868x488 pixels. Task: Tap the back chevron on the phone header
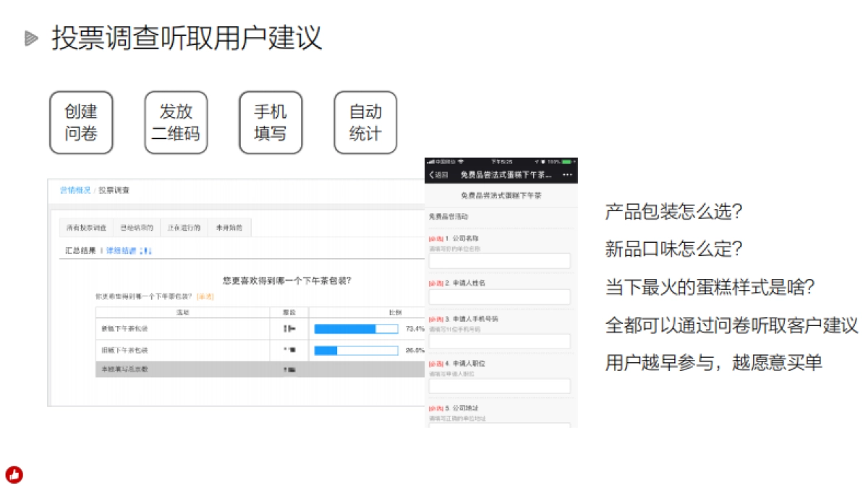pos(431,174)
